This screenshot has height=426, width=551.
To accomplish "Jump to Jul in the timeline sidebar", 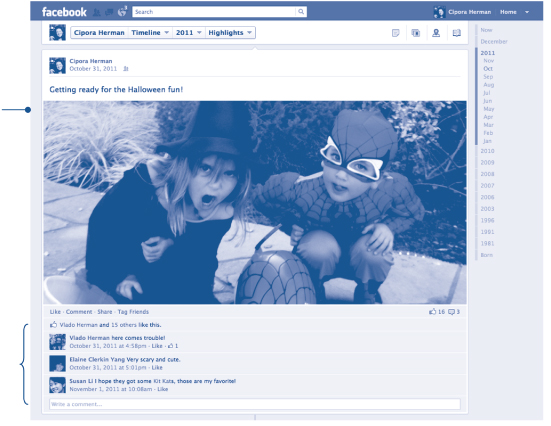I will (x=487, y=93).
